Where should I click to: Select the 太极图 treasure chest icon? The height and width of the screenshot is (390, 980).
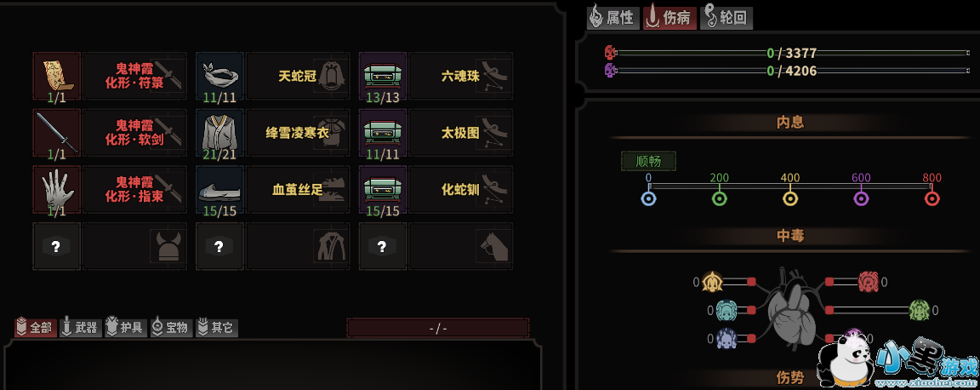[383, 133]
